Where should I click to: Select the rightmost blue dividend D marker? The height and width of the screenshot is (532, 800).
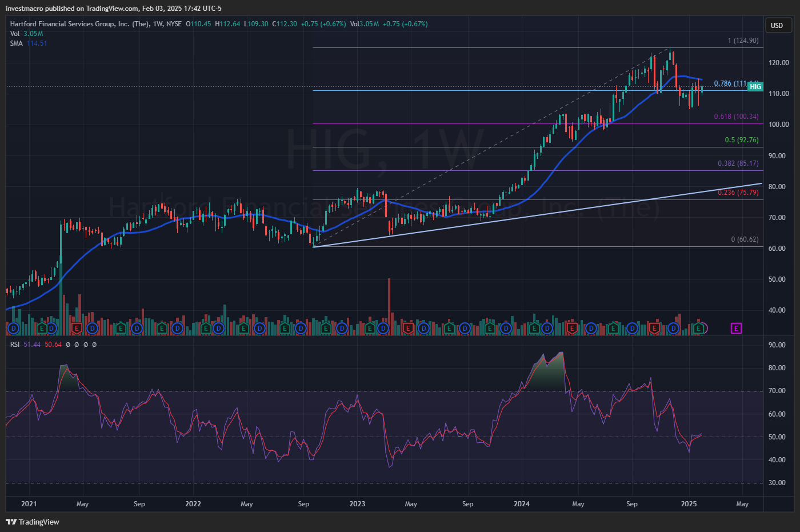click(674, 329)
